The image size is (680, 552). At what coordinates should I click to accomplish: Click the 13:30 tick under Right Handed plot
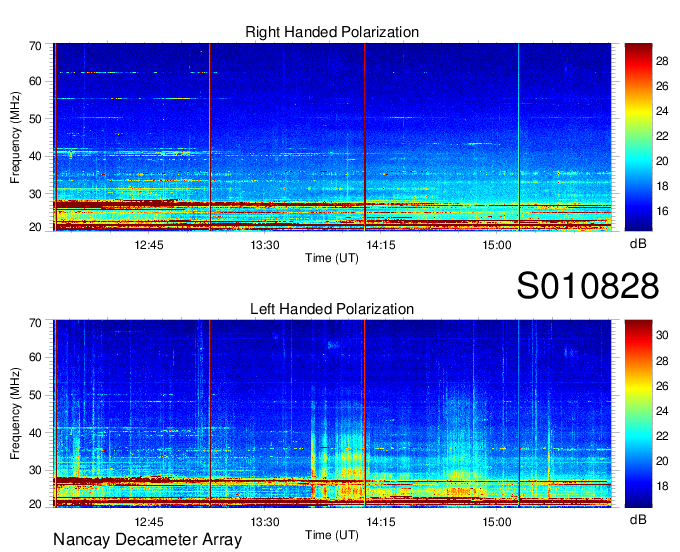pos(265,245)
